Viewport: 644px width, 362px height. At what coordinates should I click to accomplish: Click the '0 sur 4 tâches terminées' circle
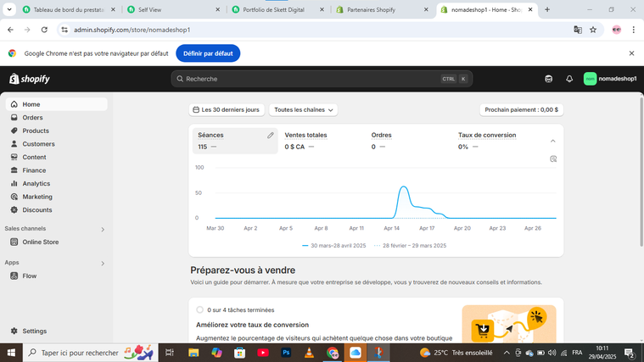pyautogui.click(x=199, y=310)
